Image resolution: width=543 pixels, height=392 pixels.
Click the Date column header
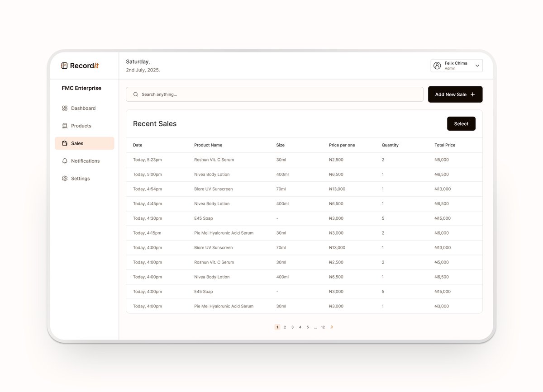[138, 145]
